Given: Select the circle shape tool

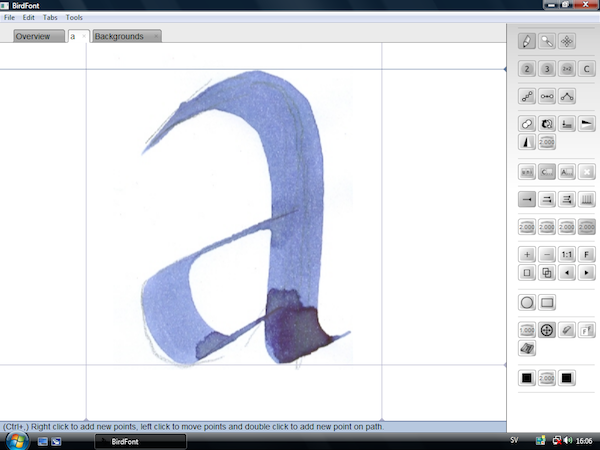Looking at the screenshot, I should point(527,302).
